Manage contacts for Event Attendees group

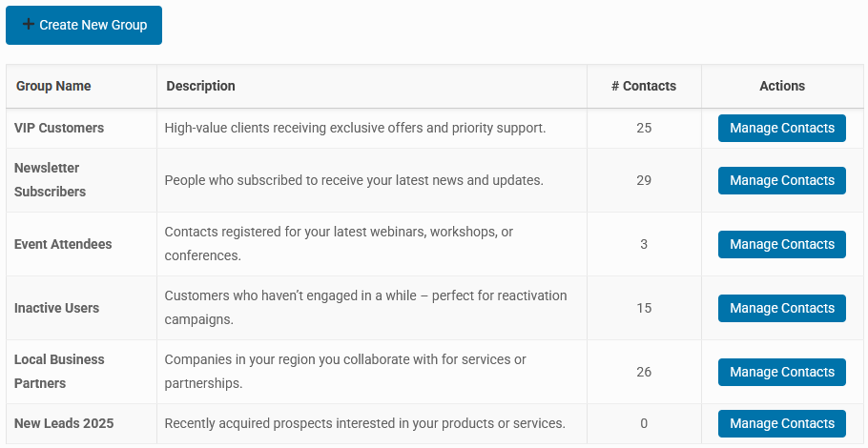(x=781, y=244)
